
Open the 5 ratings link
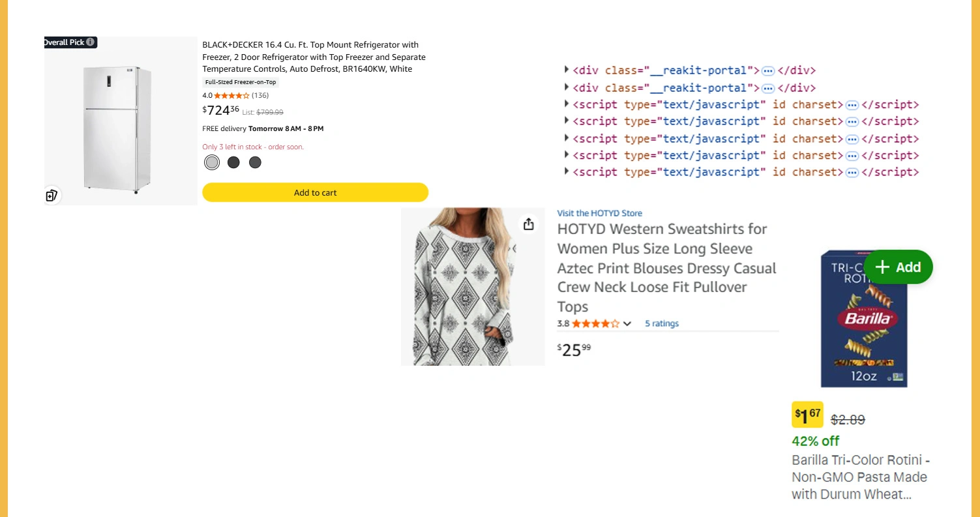[x=661, y=323]
